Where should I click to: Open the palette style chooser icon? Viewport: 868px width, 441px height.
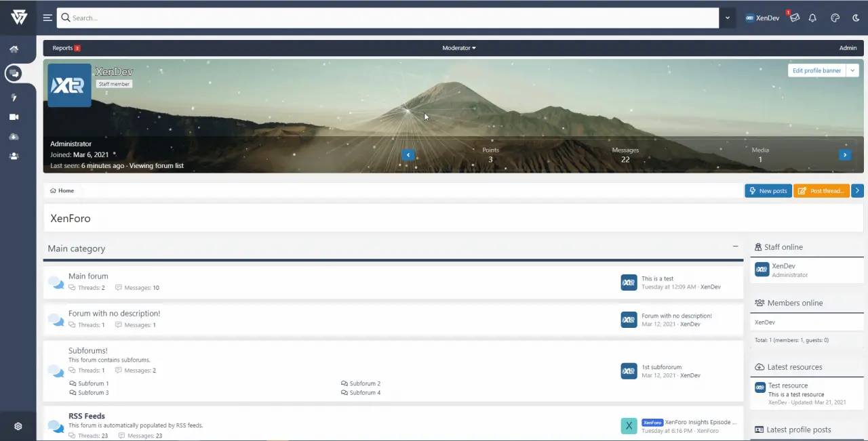pos(835,18)
